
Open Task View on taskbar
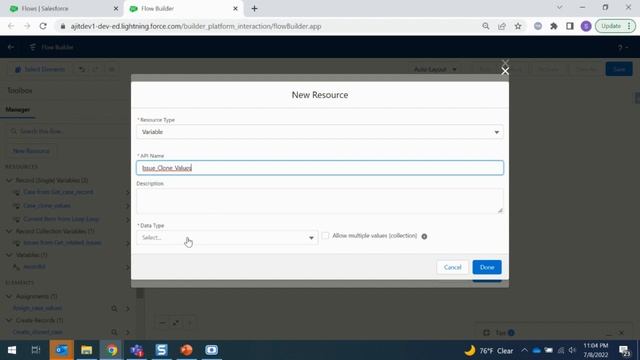pos(36,350)
